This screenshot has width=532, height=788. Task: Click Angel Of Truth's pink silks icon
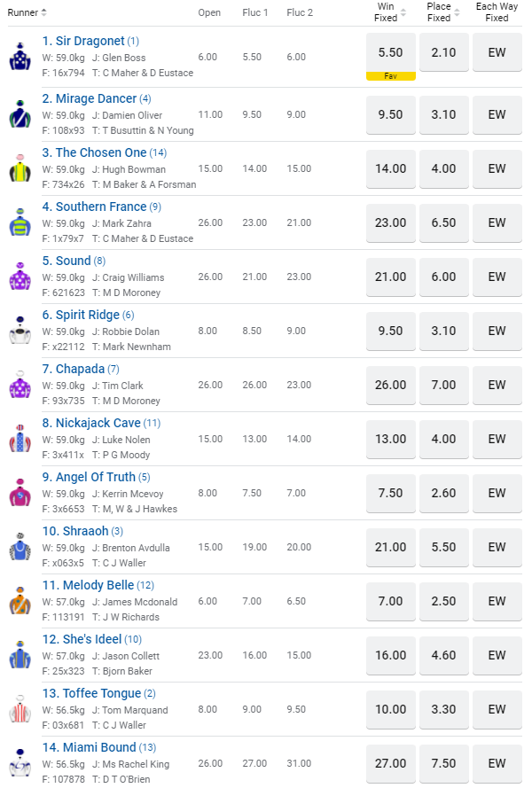point(20,493)
